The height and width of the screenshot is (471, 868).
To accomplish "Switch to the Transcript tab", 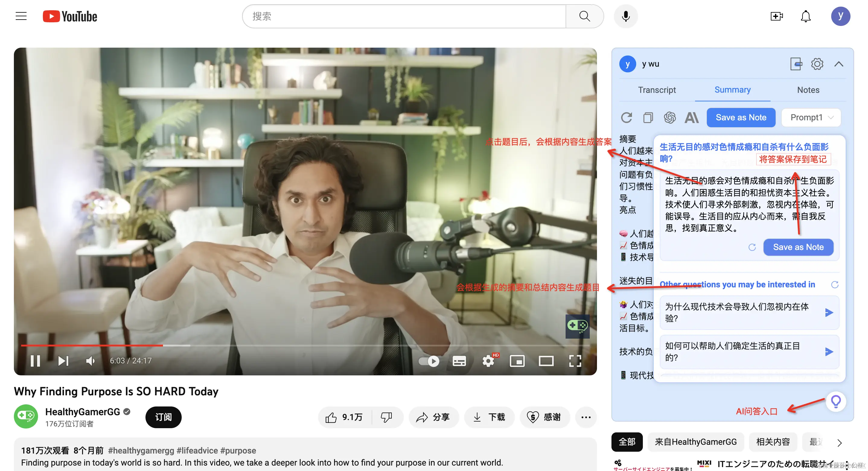I will [x=657, y=90].
